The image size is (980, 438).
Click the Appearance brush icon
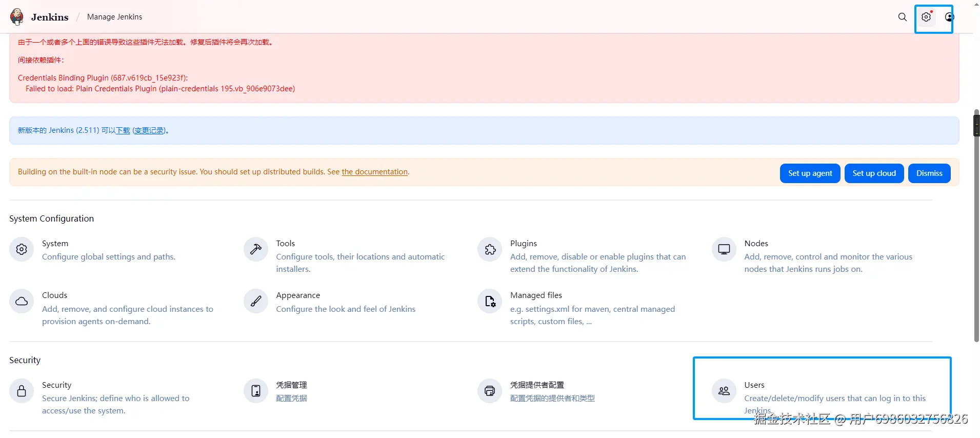pos(255,301)
